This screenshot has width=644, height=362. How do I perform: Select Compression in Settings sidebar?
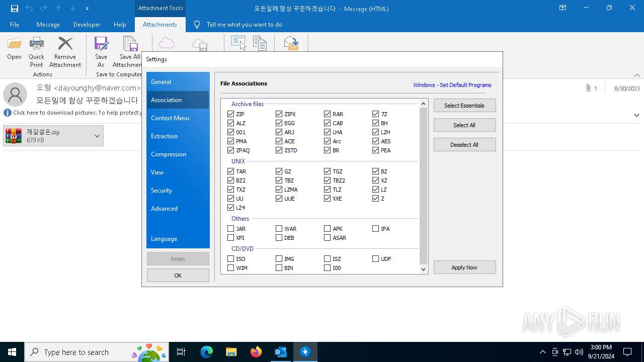(x=178, y=154)
